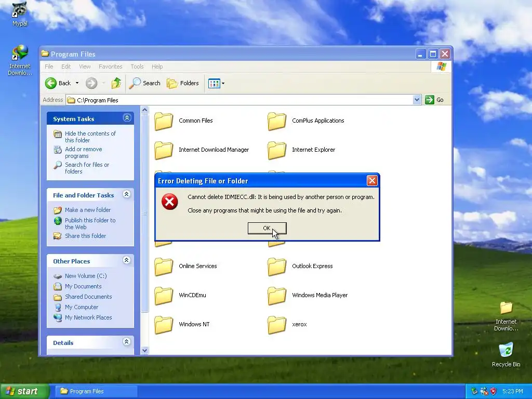Collapse the System Tasks panel
532x399 pixels.
[x=127, y=118]
